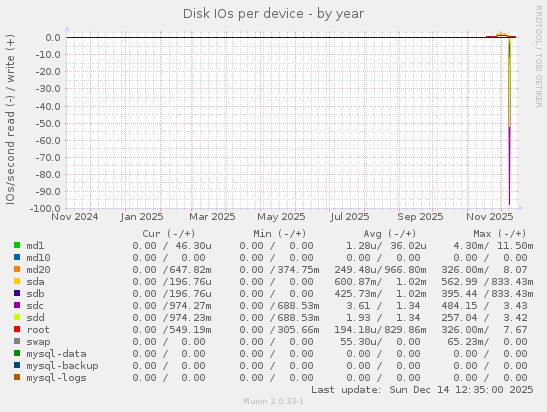Click the sdd lime legend swatch
The height and width of the screenshot is (412, 547).
click(17, 317)
